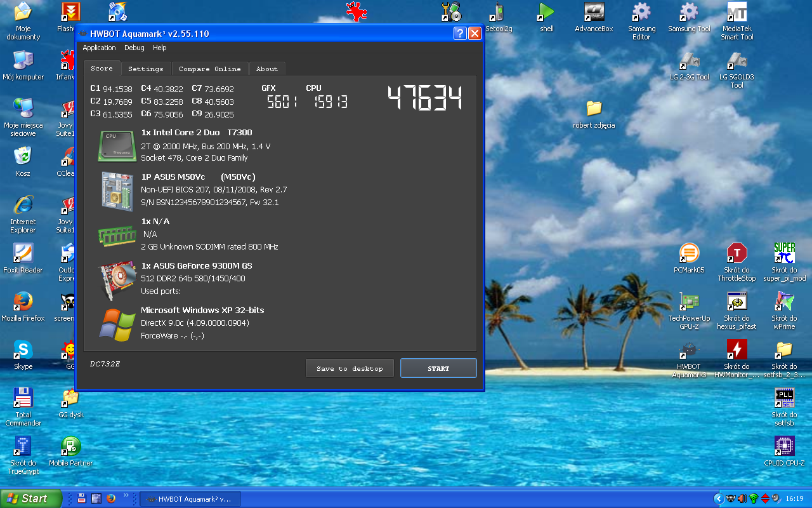Select the Setool2g desktop icon
812x508 pixels.
[x=499, y=17]
